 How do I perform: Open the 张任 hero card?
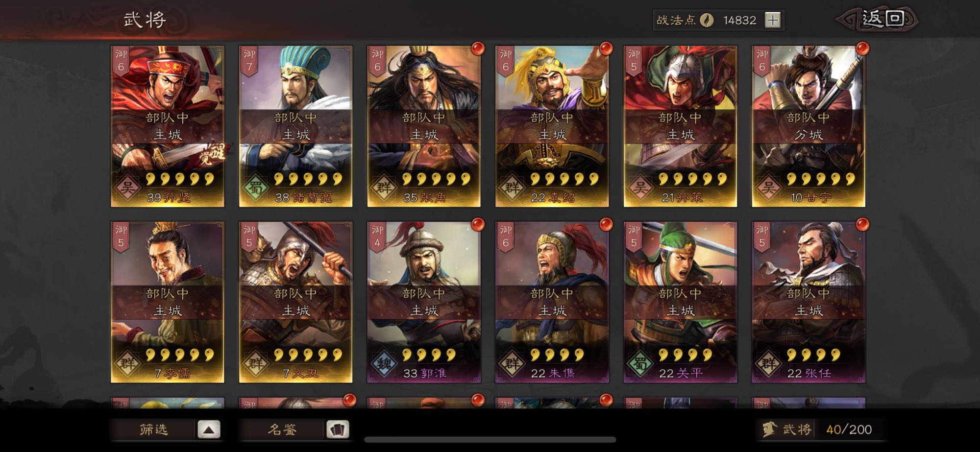[x=808, y=302]
